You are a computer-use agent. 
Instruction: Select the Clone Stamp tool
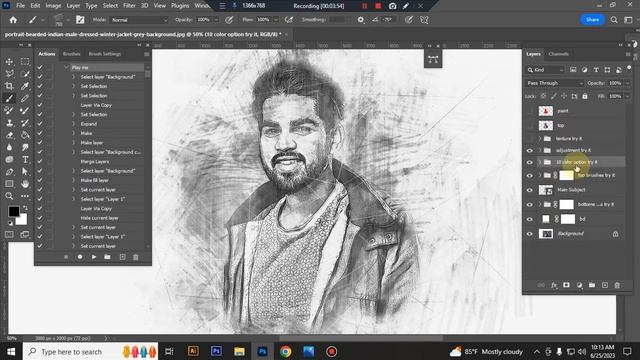9,123
